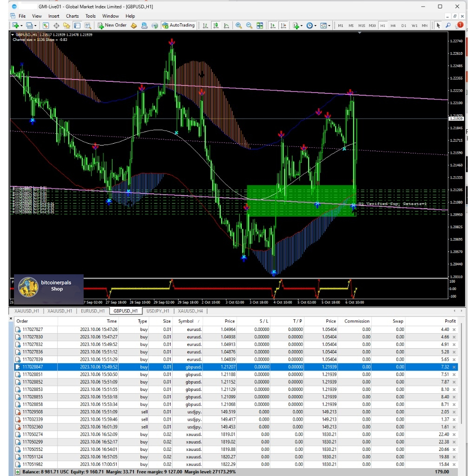Expand the periodicity clock dropdown
Screen dimensions: 476x476
pyautogui.click(x=316, y=26)
